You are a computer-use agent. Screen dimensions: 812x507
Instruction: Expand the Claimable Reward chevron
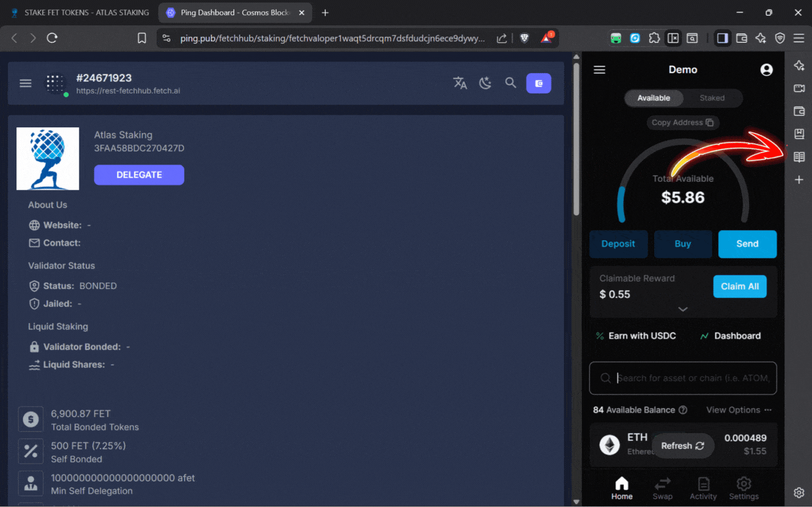pyautogui.click(x=683, y=309)
